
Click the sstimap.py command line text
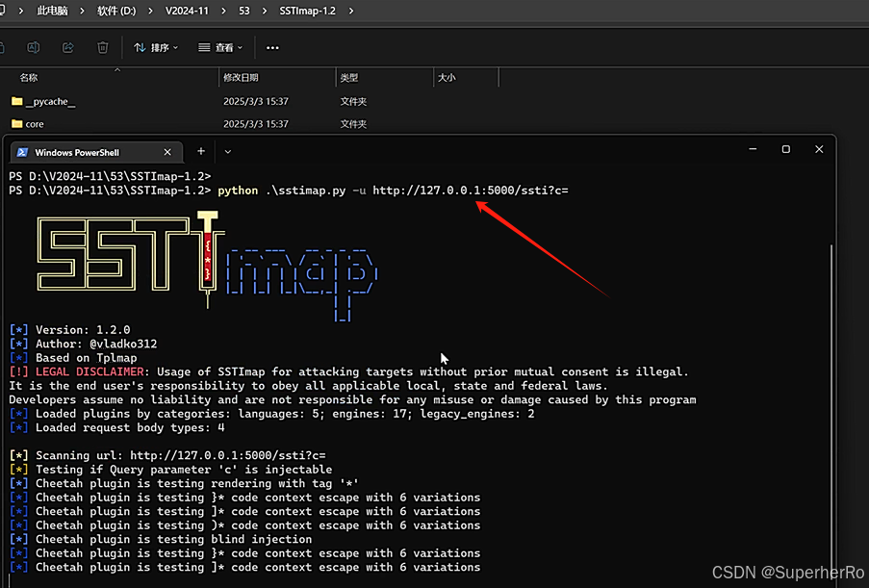coord(393,191)
